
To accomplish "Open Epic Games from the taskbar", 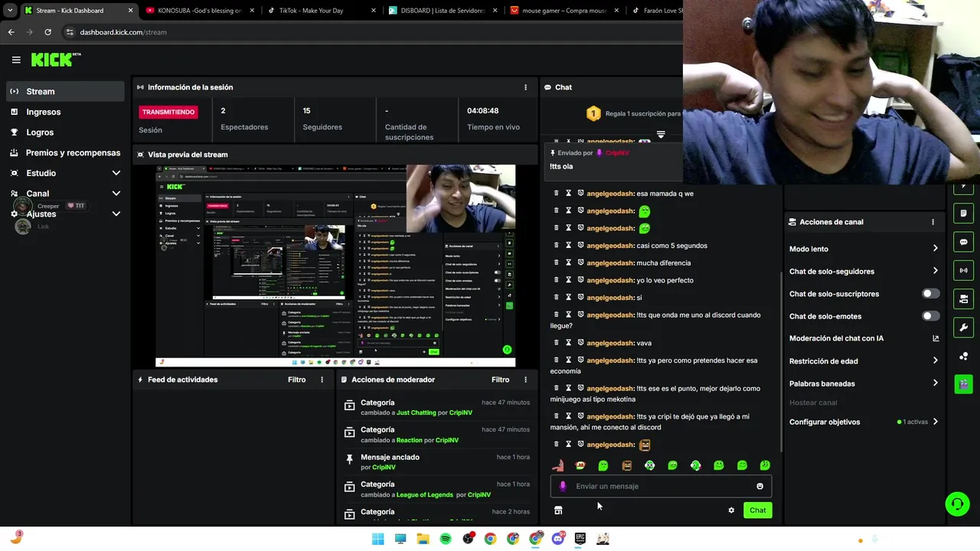I will tap(580, 539).
